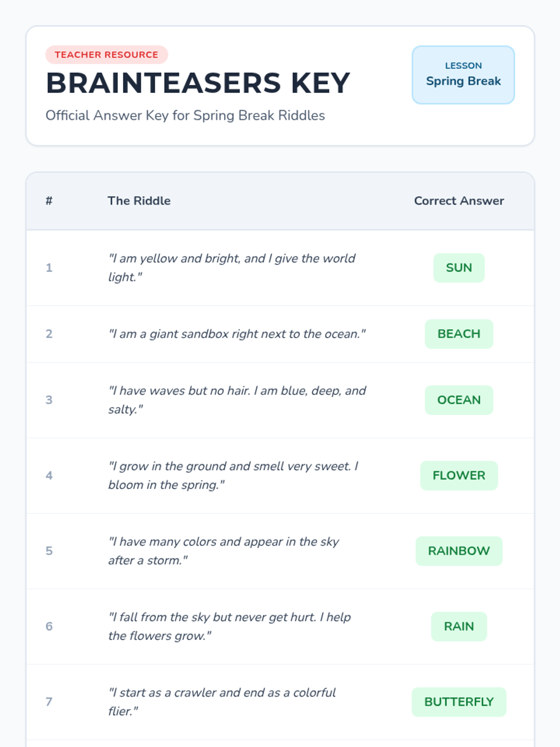Click the BUTTERFLY answer badge

[459, 702]
